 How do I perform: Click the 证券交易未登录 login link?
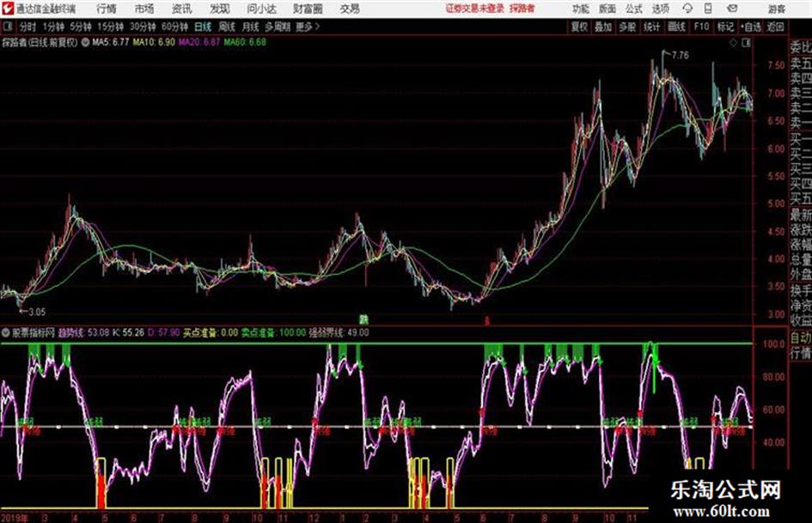point(475,9)
